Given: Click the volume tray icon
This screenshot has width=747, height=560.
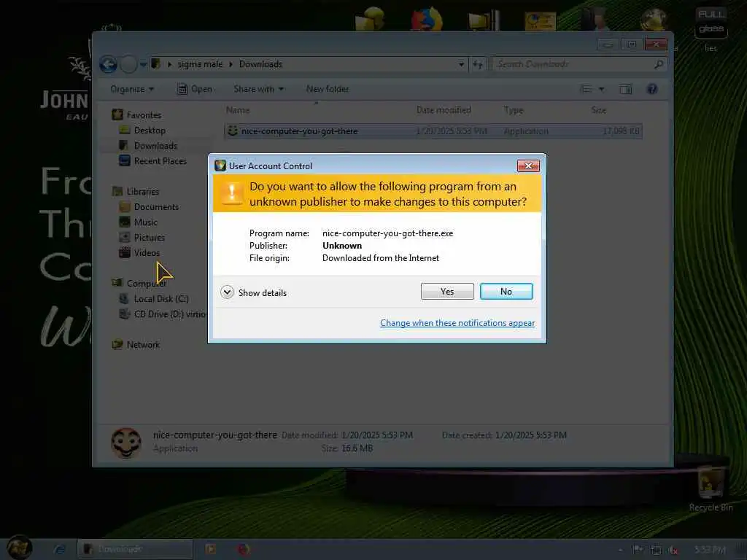Looking at the screenshot, I should tap(673, 550).
